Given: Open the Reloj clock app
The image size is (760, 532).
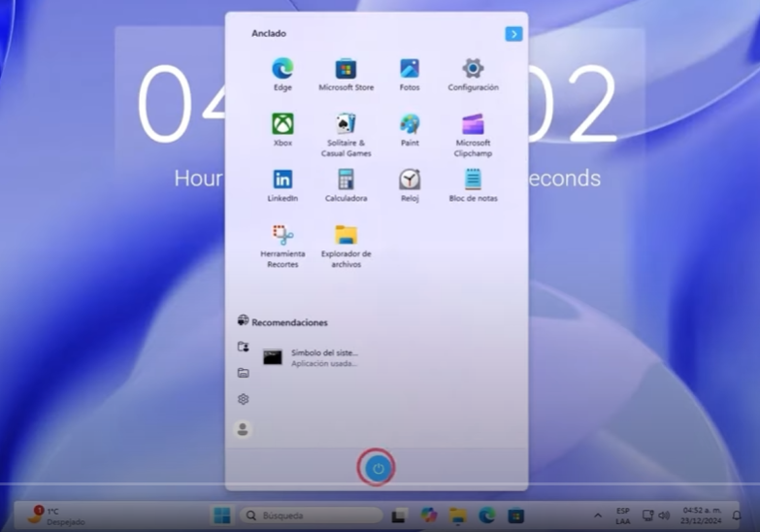Looking at the screenshot, I should [x=410, y=185].
